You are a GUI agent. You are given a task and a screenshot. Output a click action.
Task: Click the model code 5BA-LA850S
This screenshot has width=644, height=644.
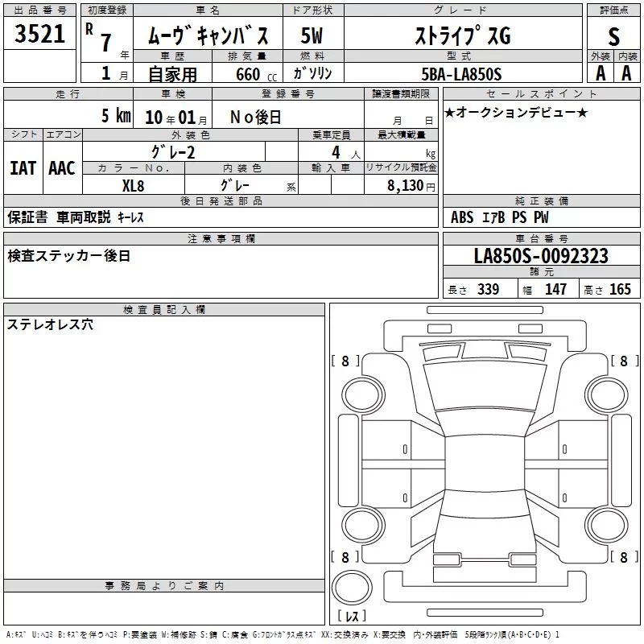coord(461,74)
